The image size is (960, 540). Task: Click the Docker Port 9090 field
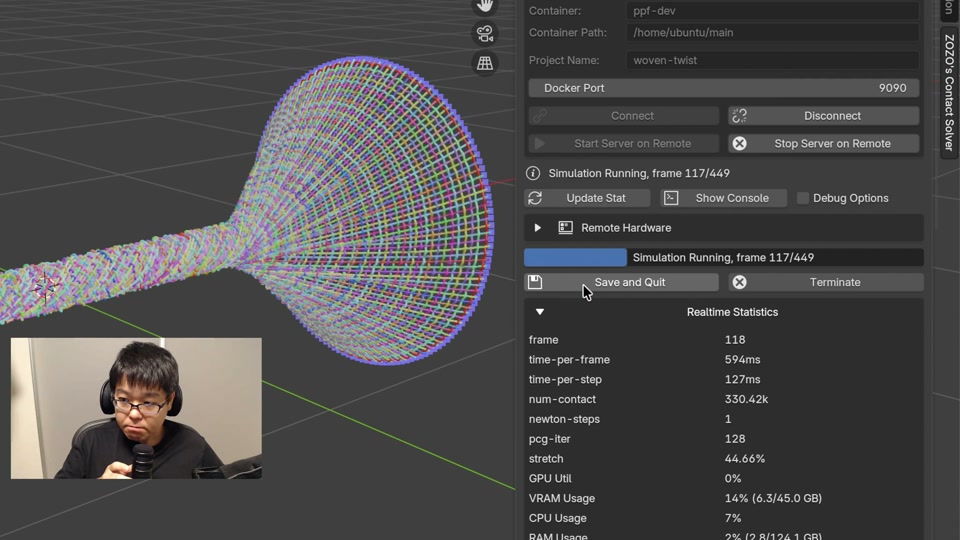tap(724, 88)
